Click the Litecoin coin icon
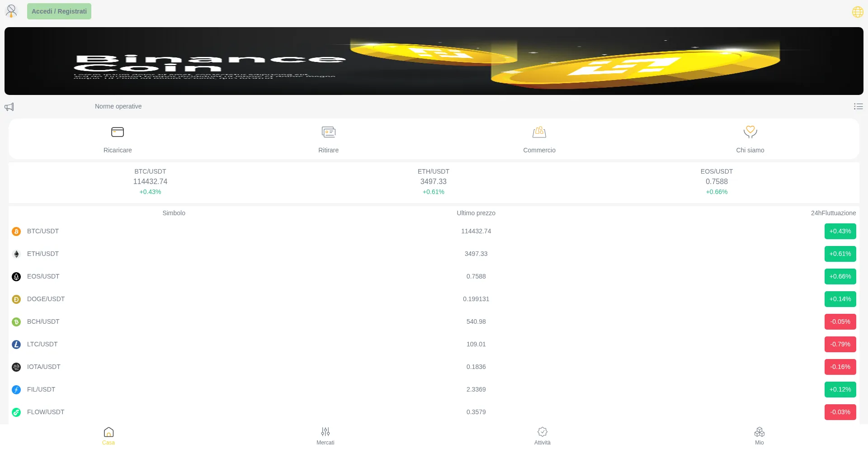 tap(16, 345)
